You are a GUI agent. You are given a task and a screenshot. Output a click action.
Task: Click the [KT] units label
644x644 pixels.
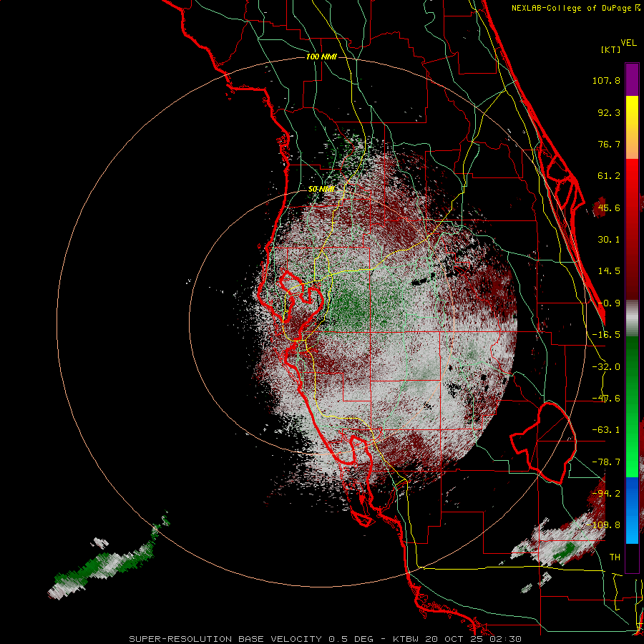(610, 49)
